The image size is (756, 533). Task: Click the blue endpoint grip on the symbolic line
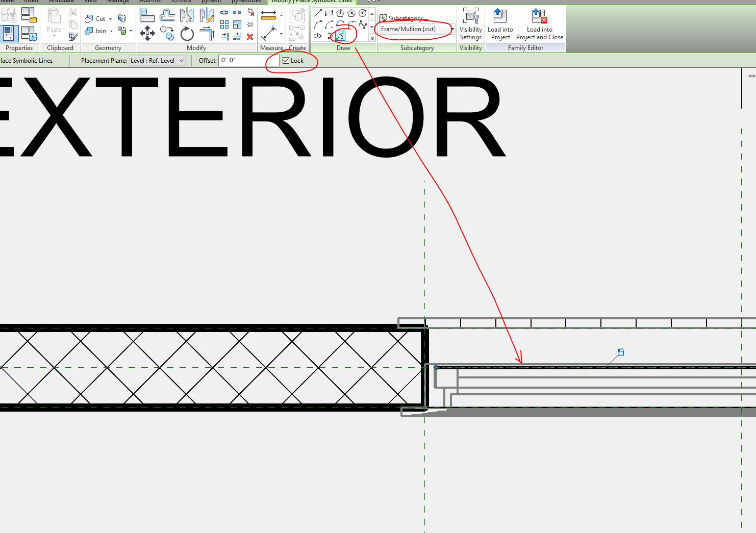[436, 367]
